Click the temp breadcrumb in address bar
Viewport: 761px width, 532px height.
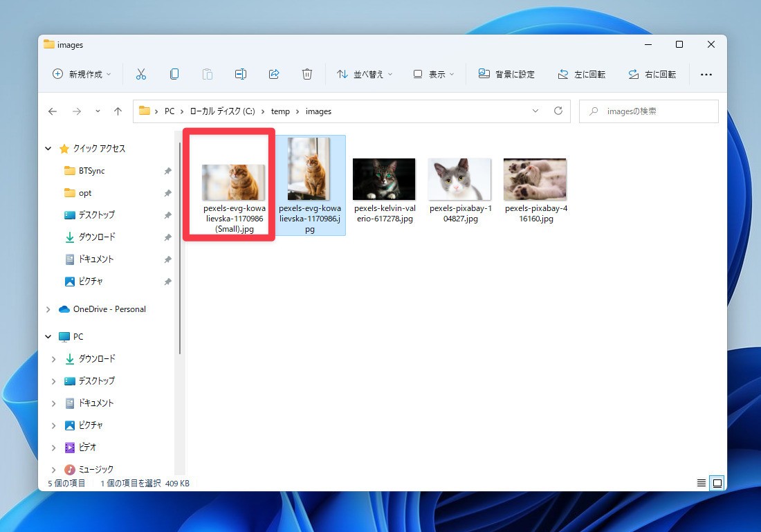[280, 111]
